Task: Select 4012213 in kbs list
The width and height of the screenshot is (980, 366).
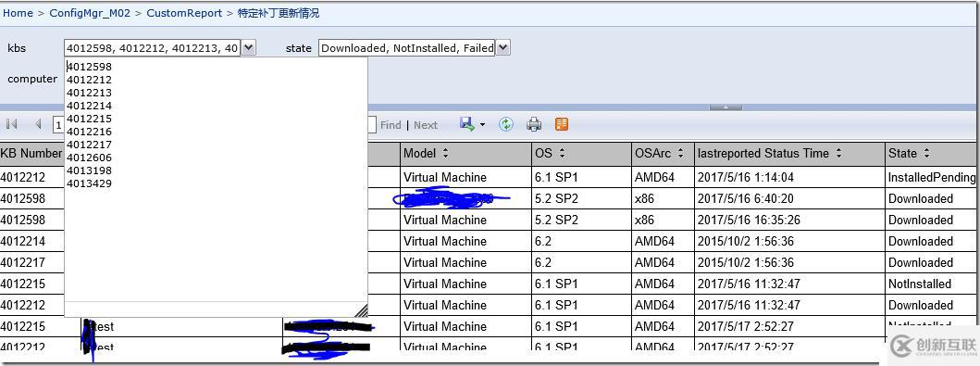Action: [x=90, y=93]
